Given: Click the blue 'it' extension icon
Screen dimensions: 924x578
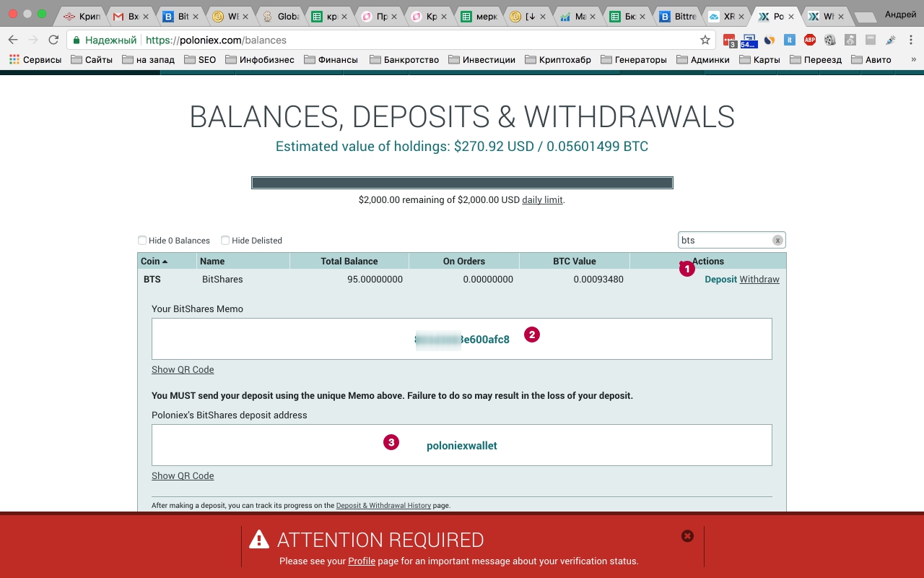Looking at the screenshot, I should [x=790, y=40].
